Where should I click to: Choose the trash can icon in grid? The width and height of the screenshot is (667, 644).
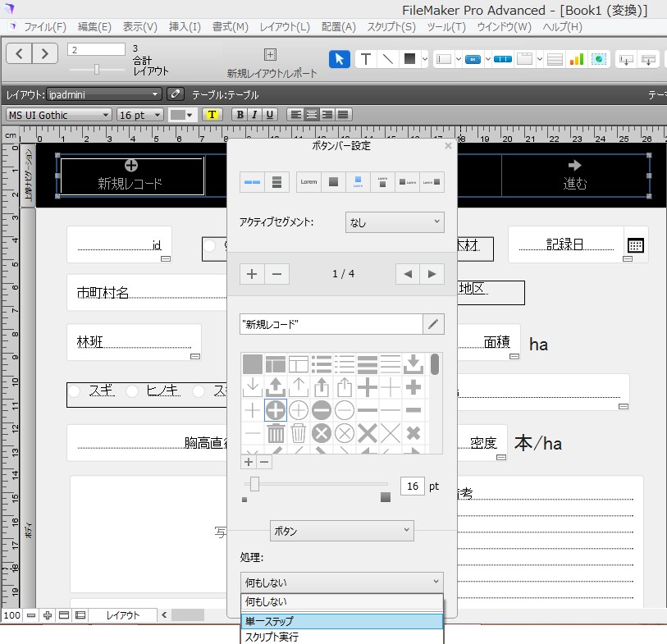coord(276,433)
